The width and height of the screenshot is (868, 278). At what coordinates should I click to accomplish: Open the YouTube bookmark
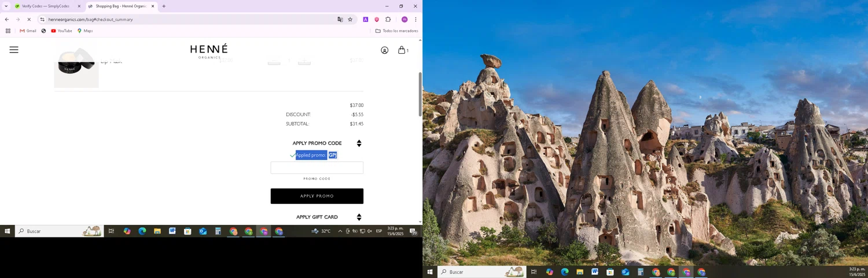tap(61, 31)
